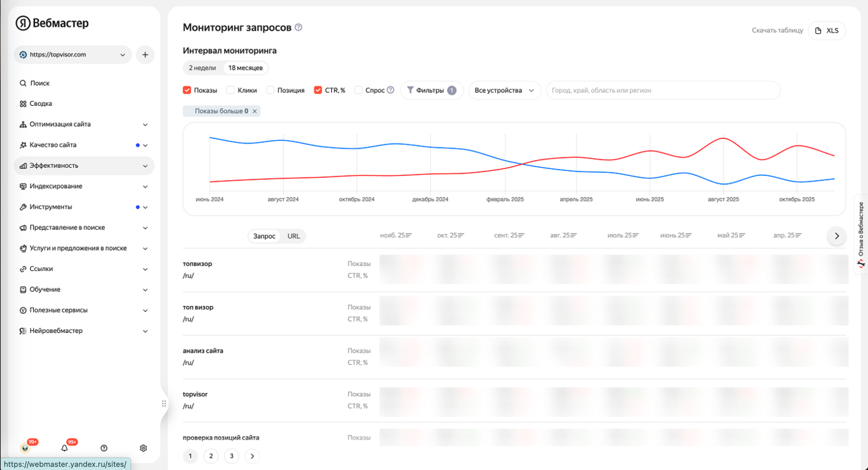
Task: Enable the Клики checkbox
Action: tap(231, 91)
